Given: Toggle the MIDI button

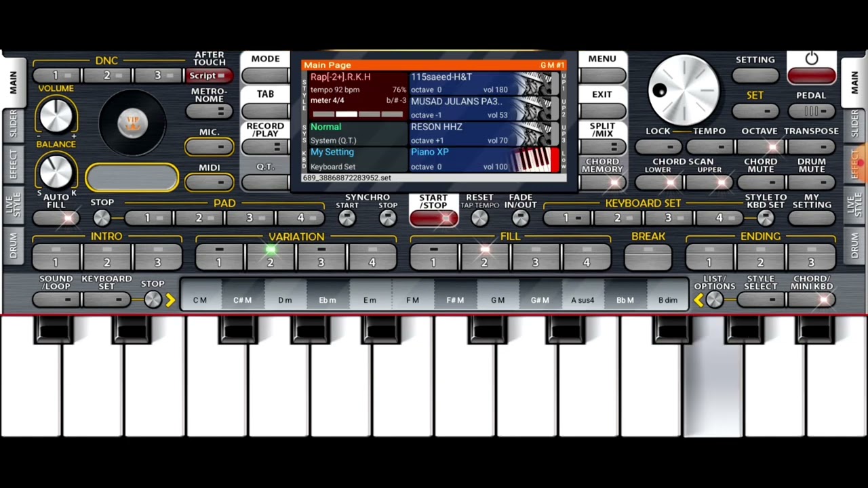Looking at the screenshot, I should tap(209, 182).
